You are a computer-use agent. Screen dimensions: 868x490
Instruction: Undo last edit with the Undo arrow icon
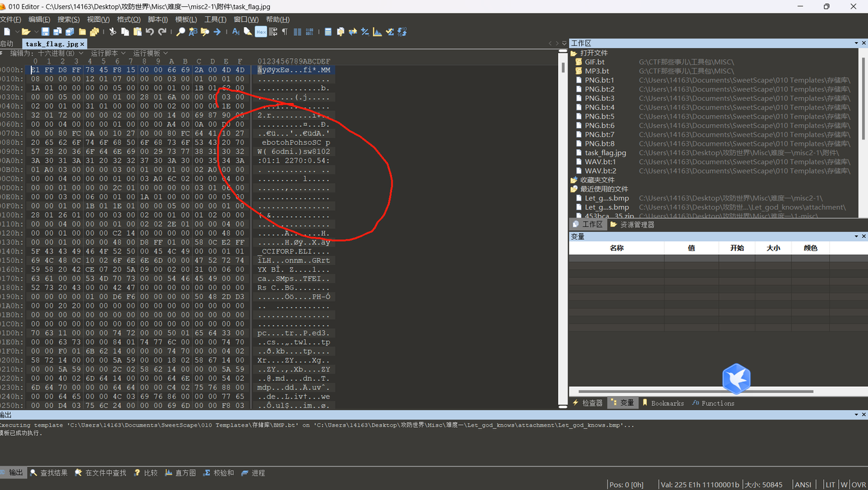click(150, 31)
